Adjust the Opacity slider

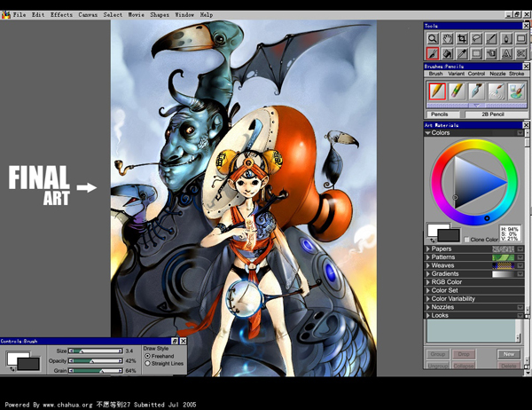tap(96, 360)
